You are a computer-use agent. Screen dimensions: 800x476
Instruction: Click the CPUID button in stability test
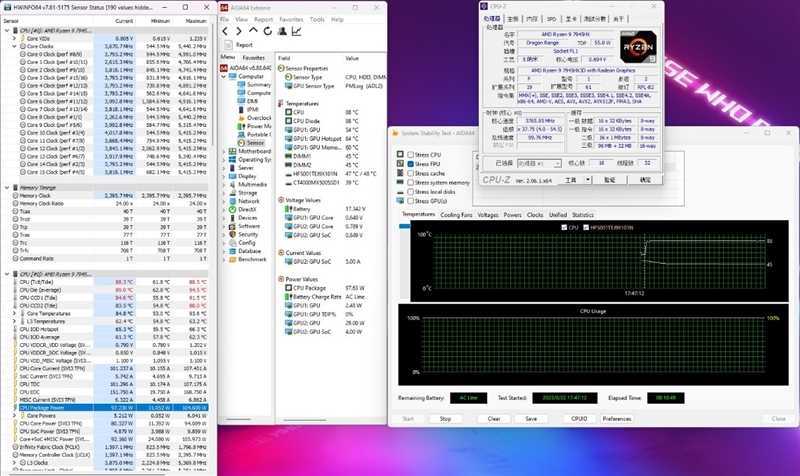coord(579,418)
